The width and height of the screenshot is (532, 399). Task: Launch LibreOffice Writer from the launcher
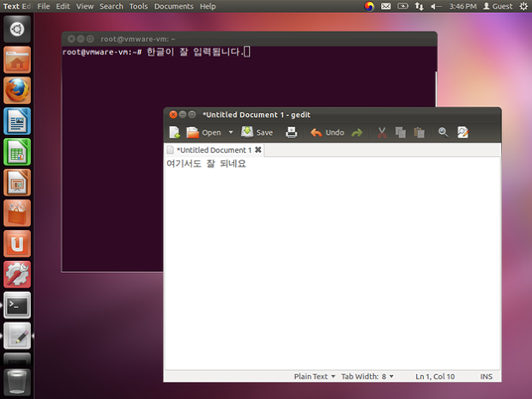pos(17,121)
